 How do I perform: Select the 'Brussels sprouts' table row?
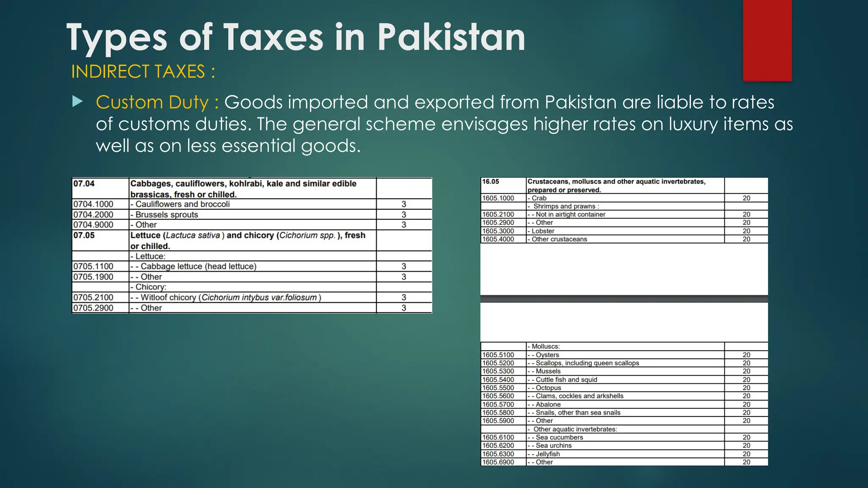pos(167,214)
